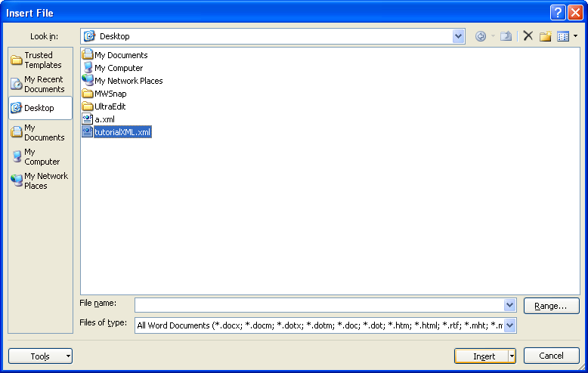Click the tutorialXML.xml file icon
This screenshot has height=373, width=588.
point(88,132)
